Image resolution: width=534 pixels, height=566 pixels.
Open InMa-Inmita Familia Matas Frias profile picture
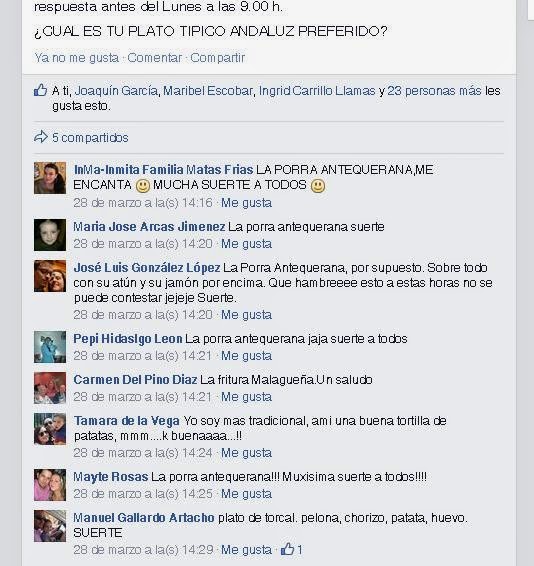coord(50,178)
